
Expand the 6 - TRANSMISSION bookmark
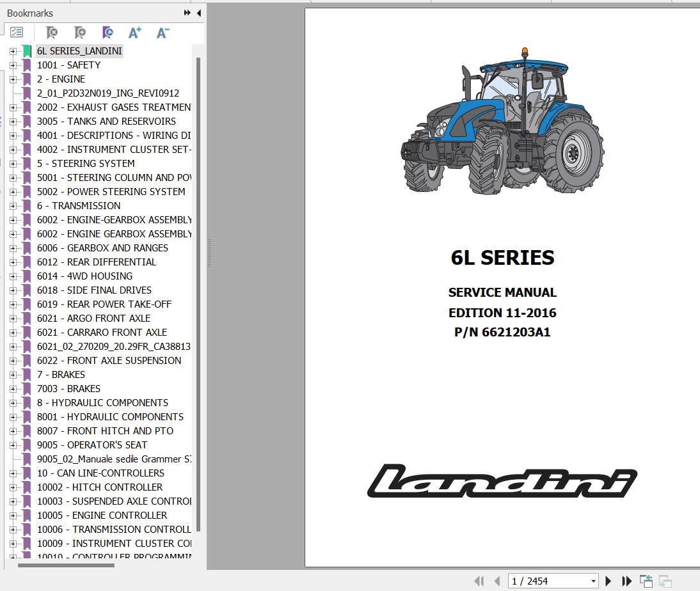[x=13, y=206]
